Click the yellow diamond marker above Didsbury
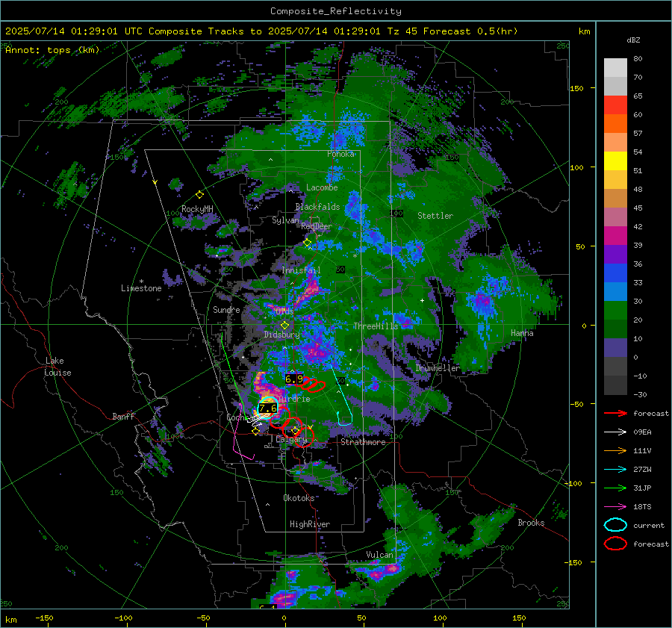Viewport: 672px width, 628px height. [x=284, y=326]
